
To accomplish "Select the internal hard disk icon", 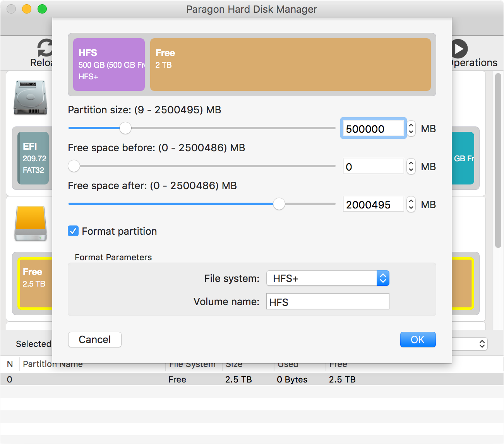I will coord(30,97).
